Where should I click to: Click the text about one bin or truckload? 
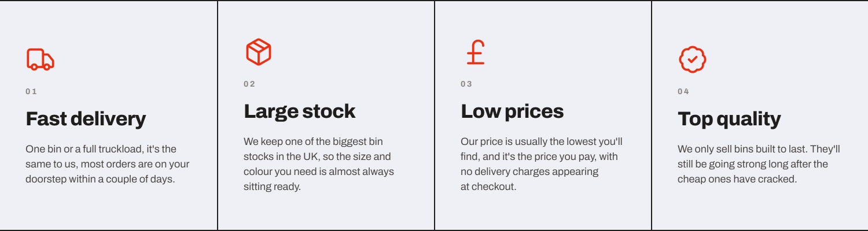tap(108, 164)
